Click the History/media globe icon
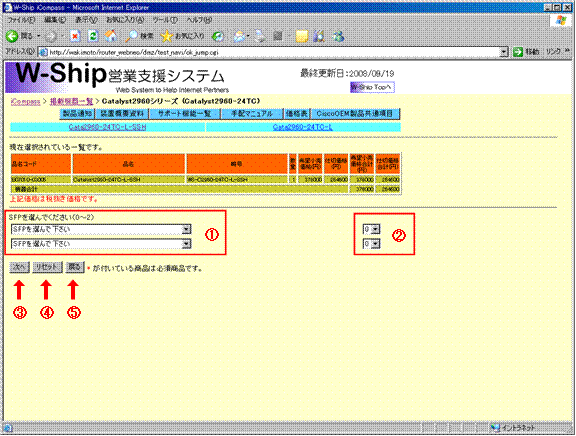The width and height of the screenshot is (576, 436). point(218,36)
